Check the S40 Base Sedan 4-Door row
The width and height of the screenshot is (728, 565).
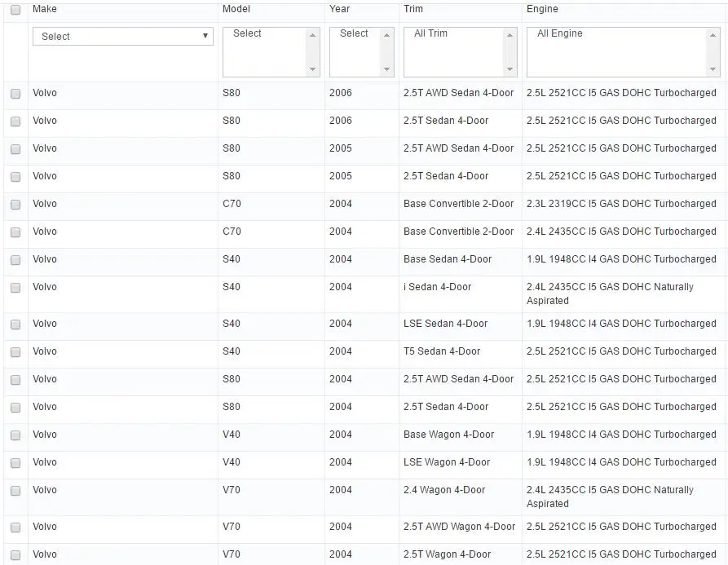[x=15, y=260]
